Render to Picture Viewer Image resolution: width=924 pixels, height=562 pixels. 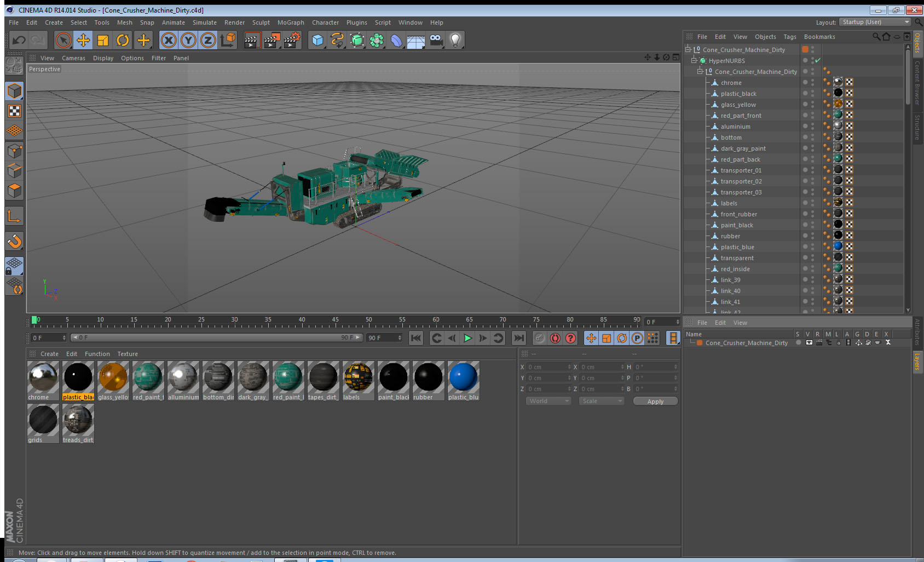click(x=272, y=40)
